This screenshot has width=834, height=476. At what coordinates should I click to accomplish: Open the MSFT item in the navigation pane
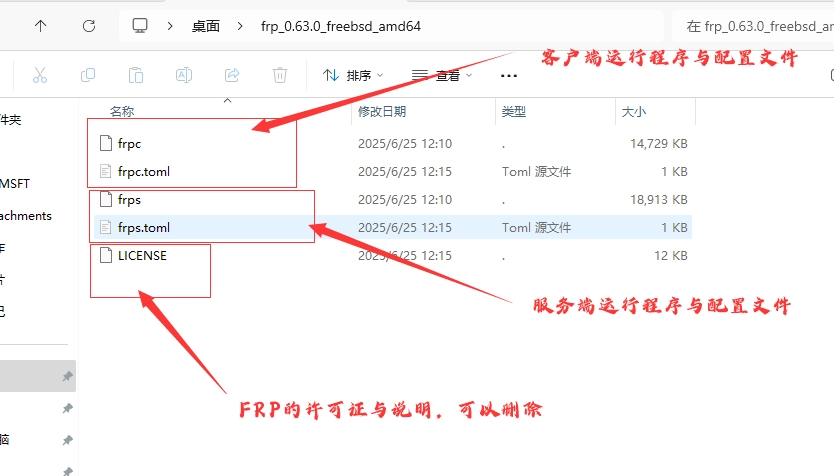click(15, 183)
